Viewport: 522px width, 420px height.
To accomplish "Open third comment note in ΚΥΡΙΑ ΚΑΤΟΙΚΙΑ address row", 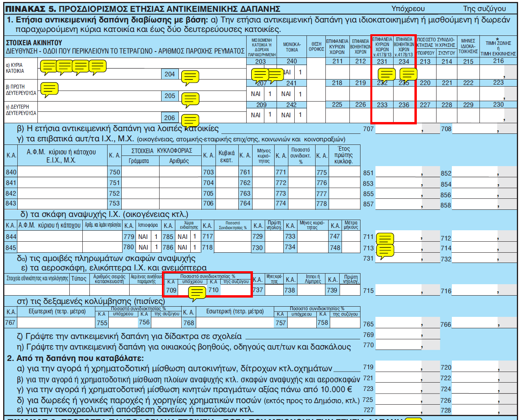I will (81, 67).
